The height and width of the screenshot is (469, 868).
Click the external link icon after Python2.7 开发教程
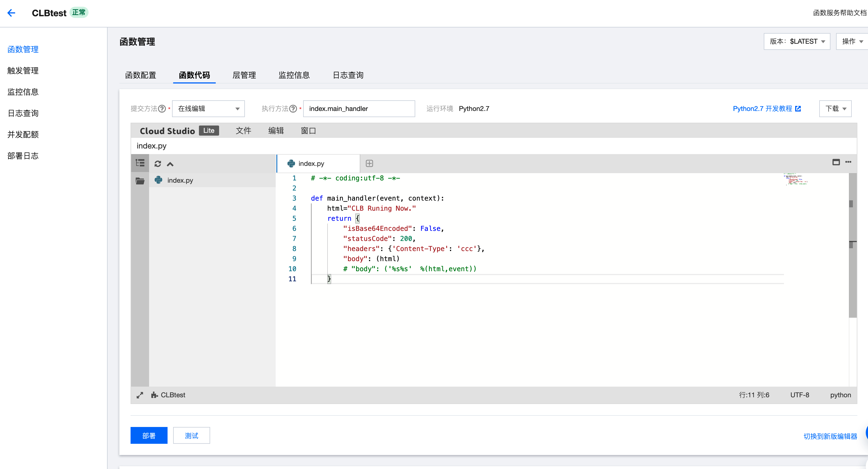pyautogui.click(x=798, y=108)
